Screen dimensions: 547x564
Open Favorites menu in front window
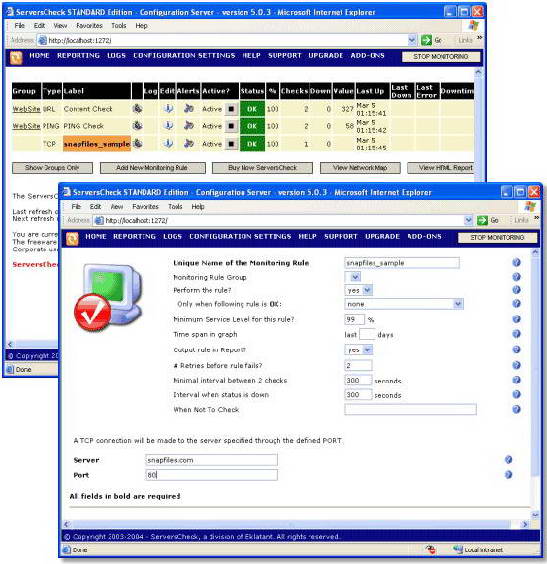click(145, 206)
